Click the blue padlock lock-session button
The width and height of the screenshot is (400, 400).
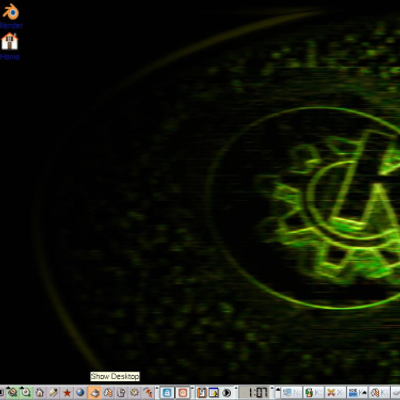point(168,393)
